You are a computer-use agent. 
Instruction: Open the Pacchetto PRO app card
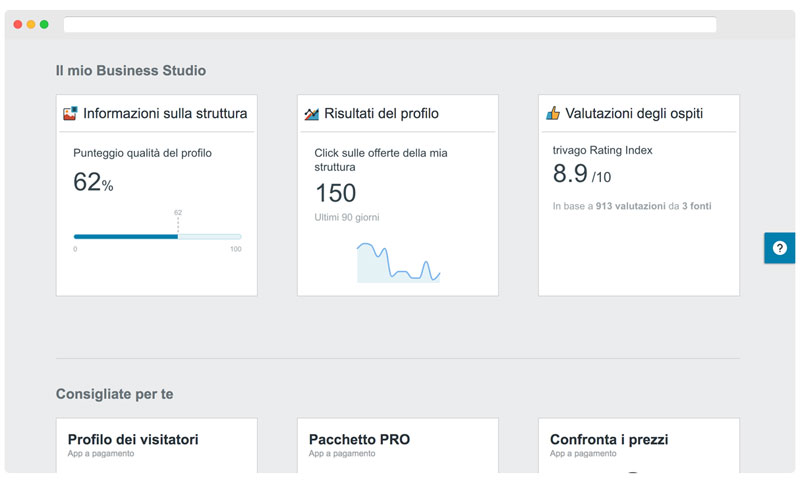coord(397,445)
